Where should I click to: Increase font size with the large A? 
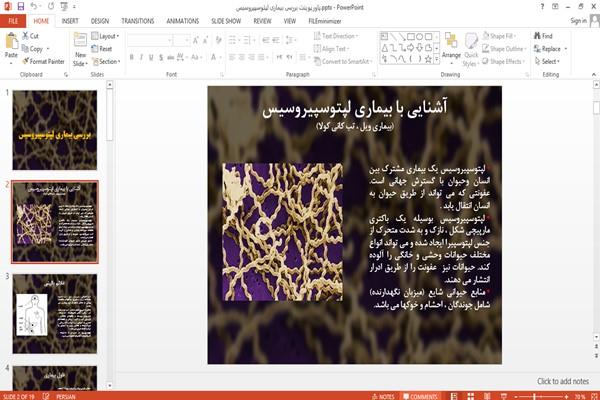click(196, 40)
